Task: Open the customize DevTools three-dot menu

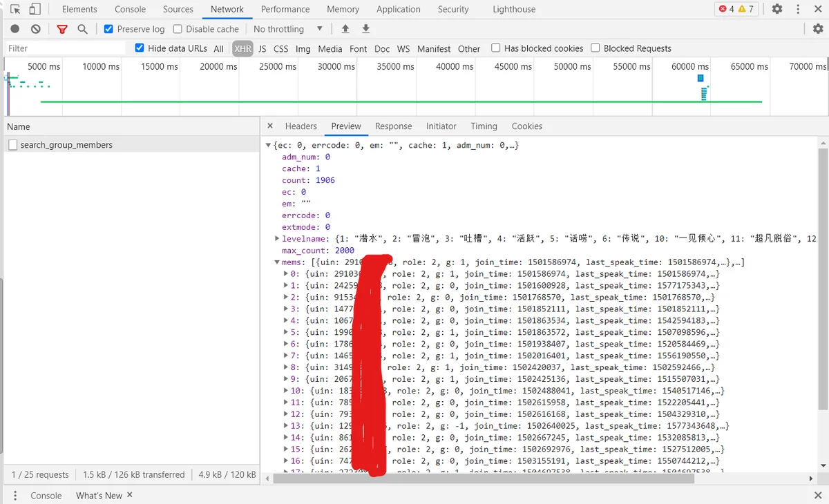Action: (x=798, y=9)
